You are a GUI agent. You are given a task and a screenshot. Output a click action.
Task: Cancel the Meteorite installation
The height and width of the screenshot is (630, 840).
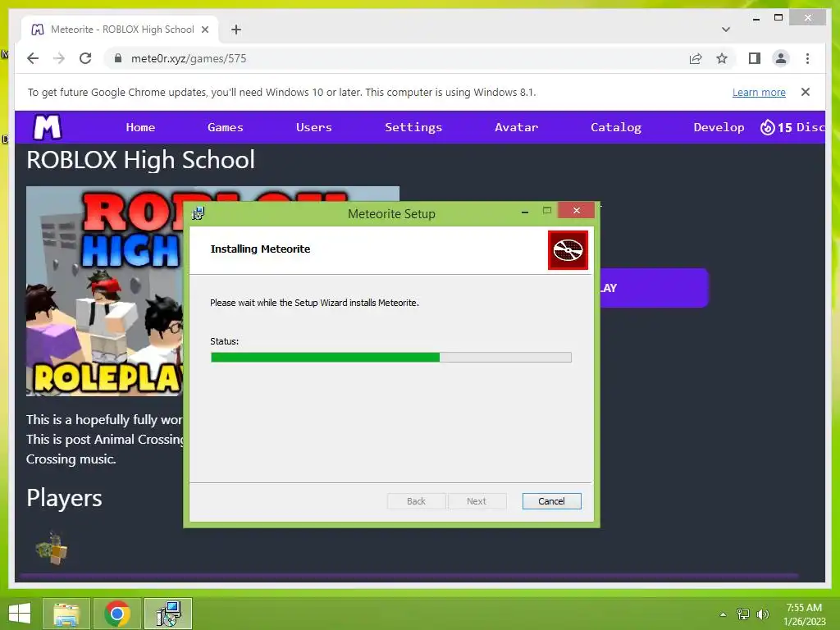click(x=551, y=501)
